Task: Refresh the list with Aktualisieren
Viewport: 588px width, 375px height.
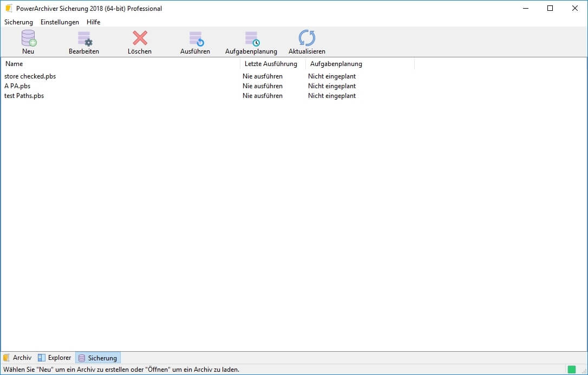Action: pos(307,39)
